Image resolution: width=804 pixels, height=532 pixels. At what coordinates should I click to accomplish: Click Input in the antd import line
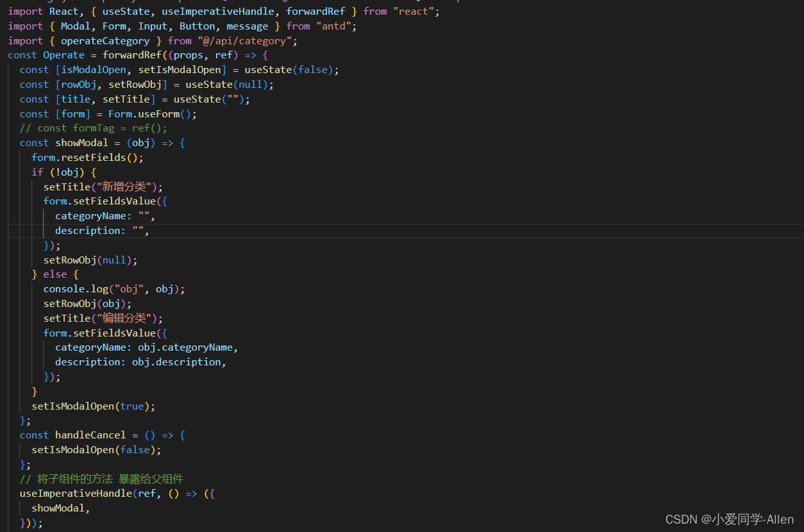point(153,26)
